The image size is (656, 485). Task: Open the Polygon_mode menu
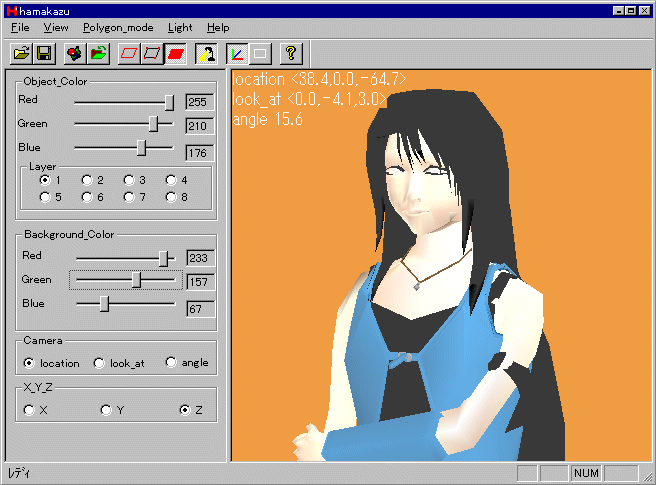[118, 28]
